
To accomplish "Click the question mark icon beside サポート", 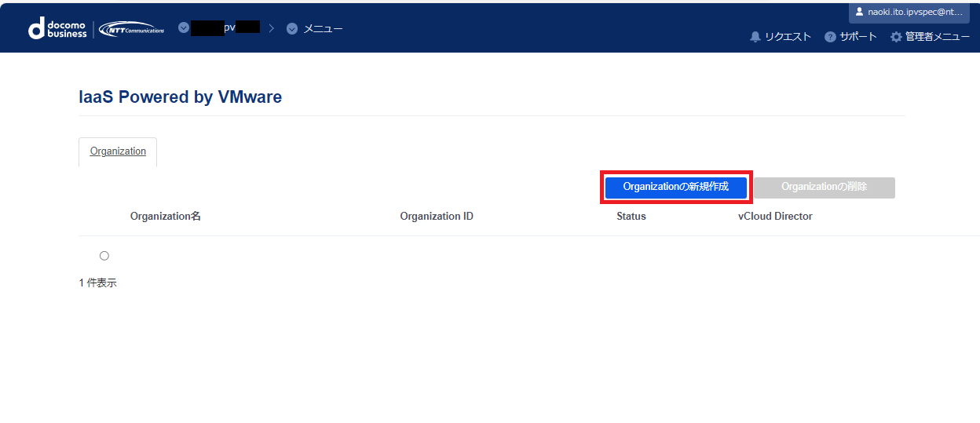I will point(830,37).
